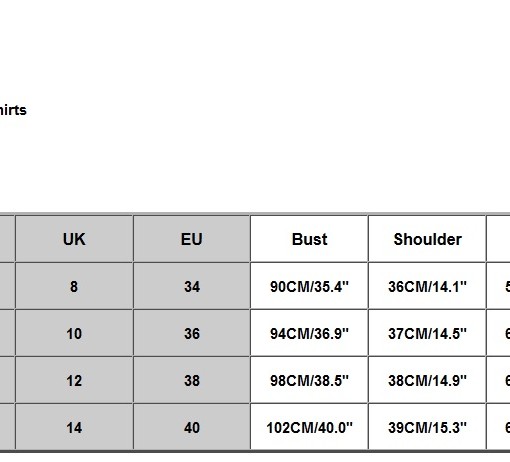
Task: Select EU size 34 cell
Action: click(192, 286)
